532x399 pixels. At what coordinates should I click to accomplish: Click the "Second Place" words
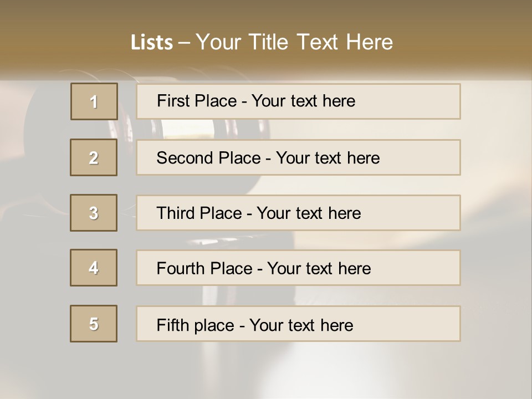click(208, 158)
